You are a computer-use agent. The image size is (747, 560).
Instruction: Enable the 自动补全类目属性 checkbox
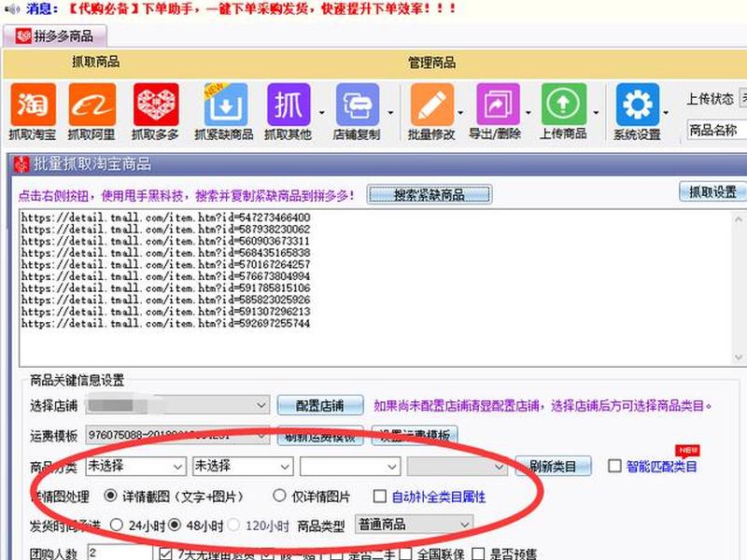[380, 497]
